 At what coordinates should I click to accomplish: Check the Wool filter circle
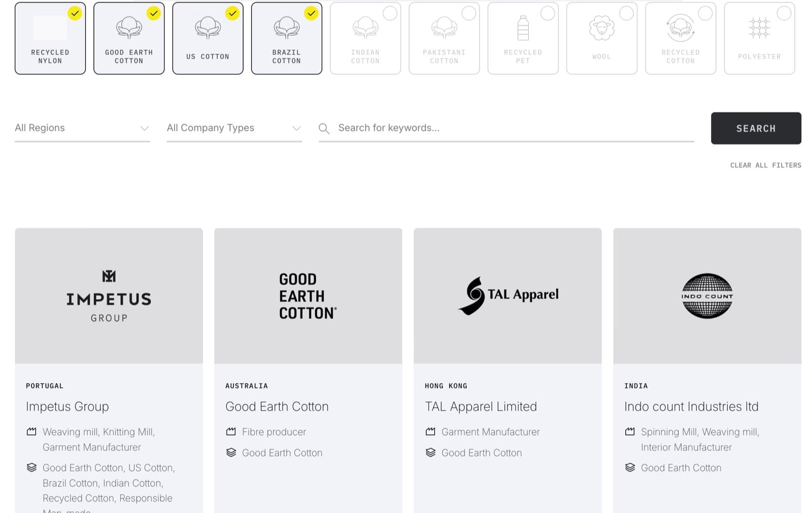[626, 14]
